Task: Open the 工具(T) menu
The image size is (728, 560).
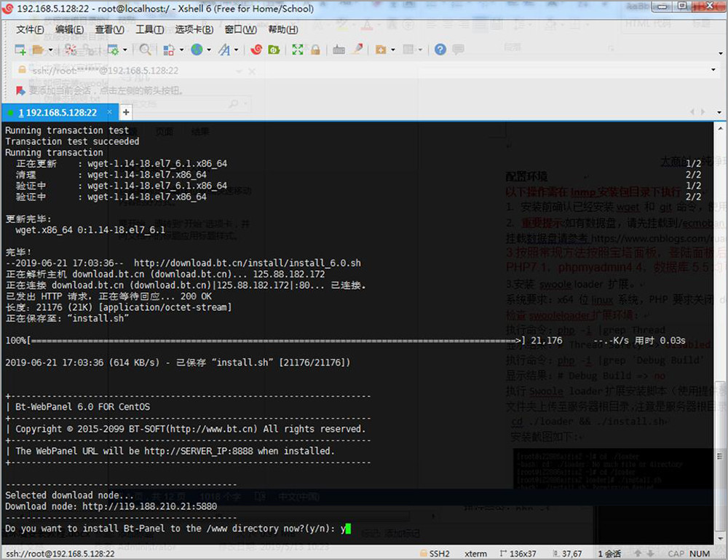Action: click(x=149, y=30)
